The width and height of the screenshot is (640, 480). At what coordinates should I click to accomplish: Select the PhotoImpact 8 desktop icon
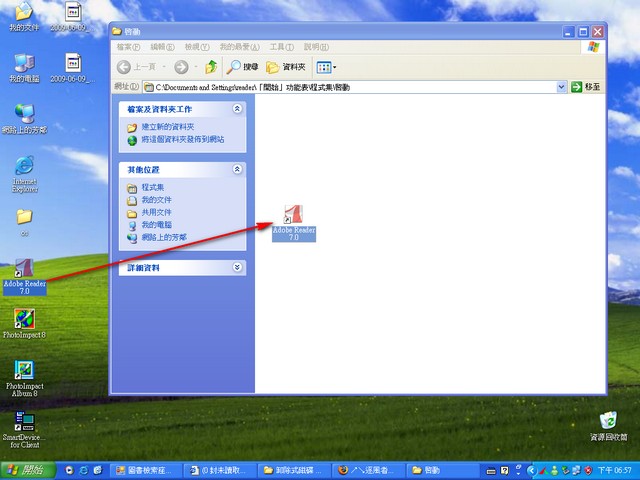point(24,324)
